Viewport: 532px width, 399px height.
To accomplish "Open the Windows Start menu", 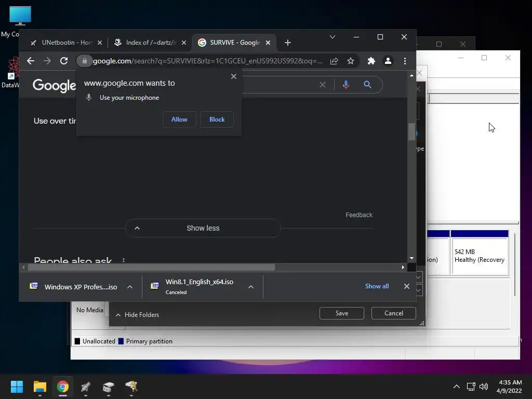I will tap(17, 387).
